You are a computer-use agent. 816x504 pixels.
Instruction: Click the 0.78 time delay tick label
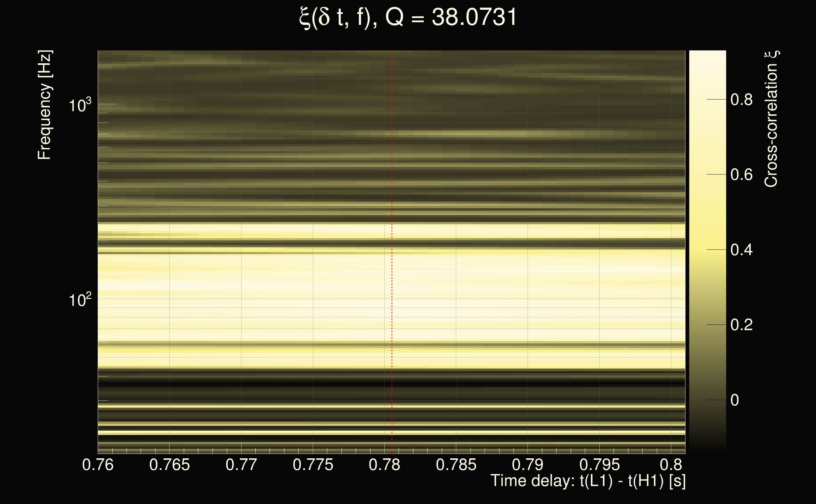384,465
